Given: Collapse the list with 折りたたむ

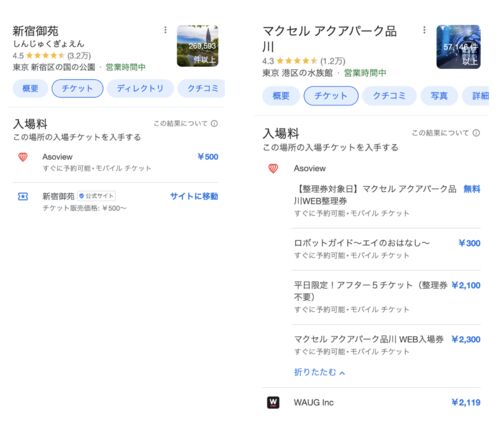Looking at the screenshot, I should point(319,372).
